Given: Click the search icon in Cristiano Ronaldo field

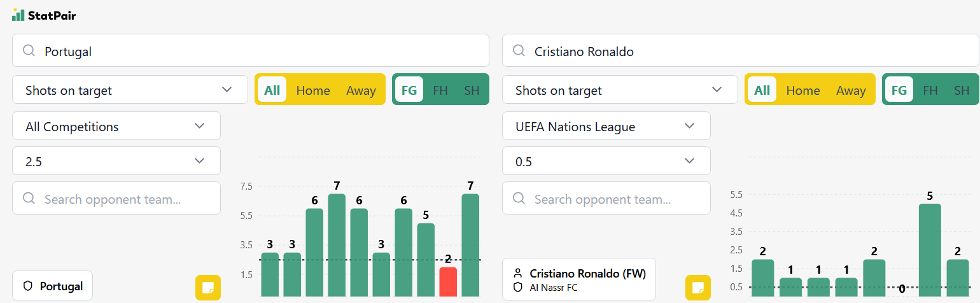Looking at the screenshot, I should (519, 51).
